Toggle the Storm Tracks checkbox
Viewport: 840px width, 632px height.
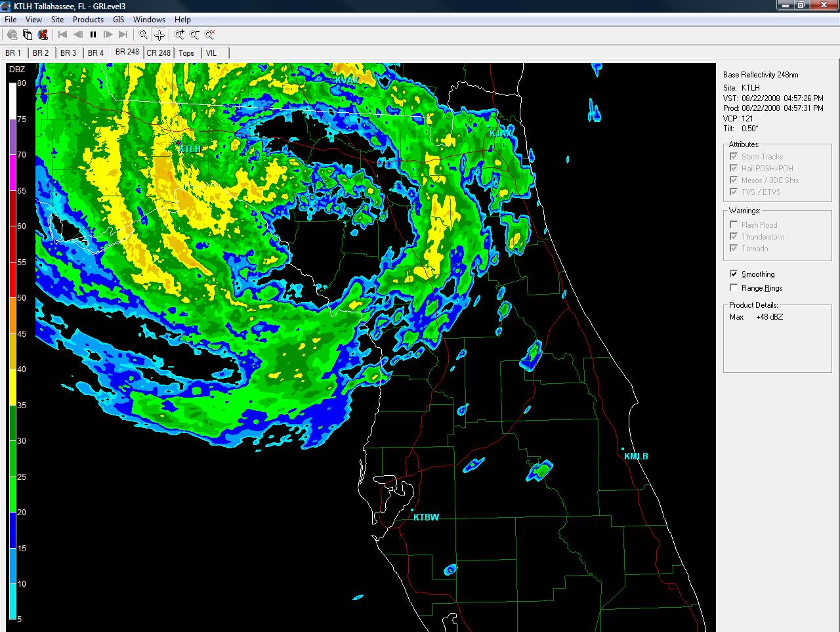point(734,156)
